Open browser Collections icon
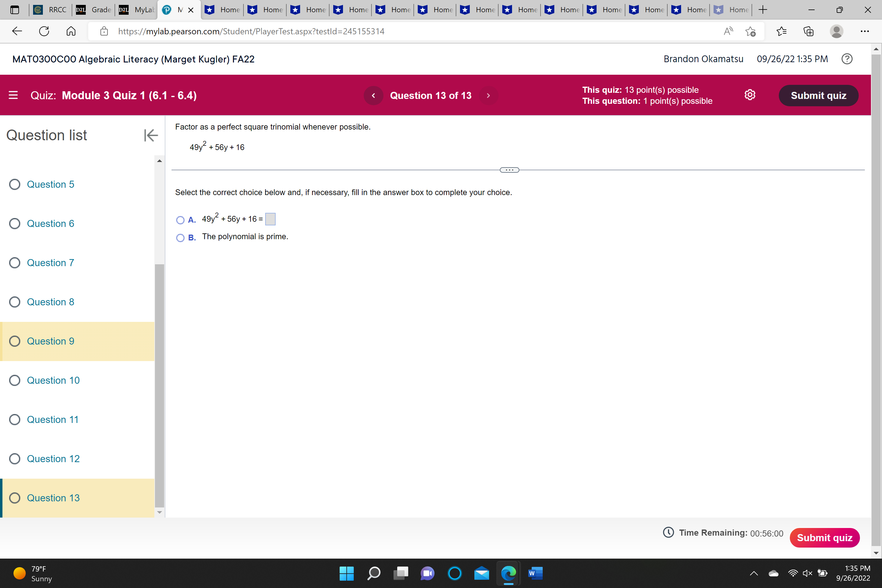882x588 pixels. [x=809, y=32]
